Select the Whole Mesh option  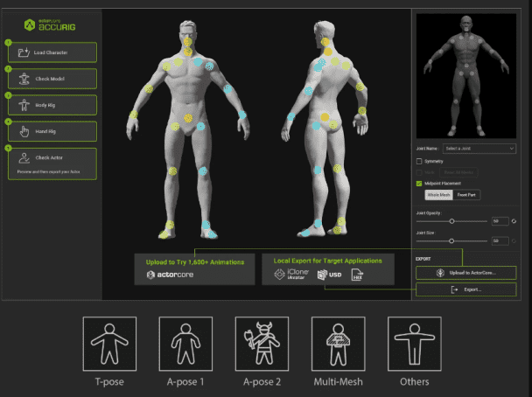[x=438, y=195]
